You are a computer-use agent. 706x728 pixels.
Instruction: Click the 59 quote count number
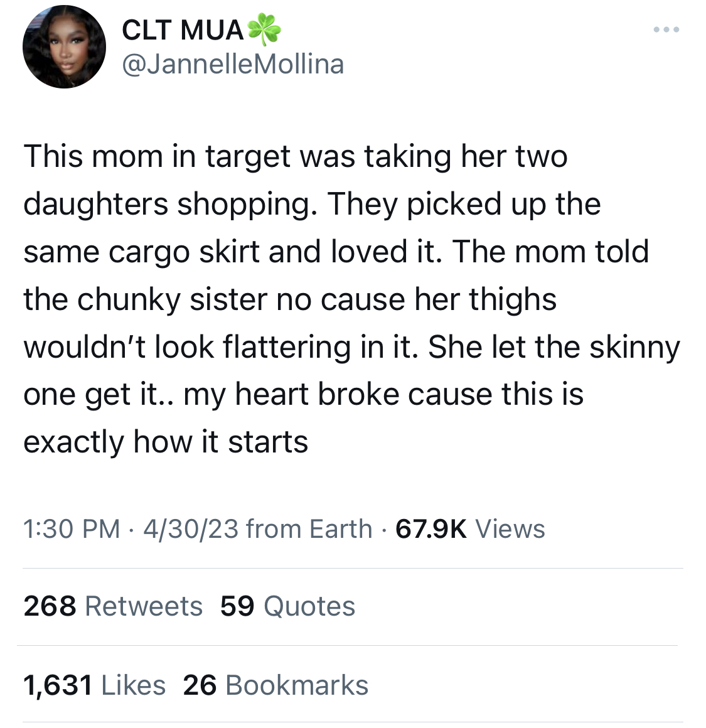click(x=237, y=606)
